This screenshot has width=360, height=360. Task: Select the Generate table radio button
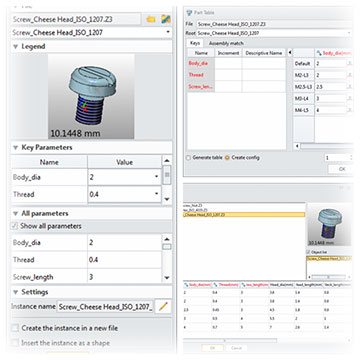coord(188,158)
